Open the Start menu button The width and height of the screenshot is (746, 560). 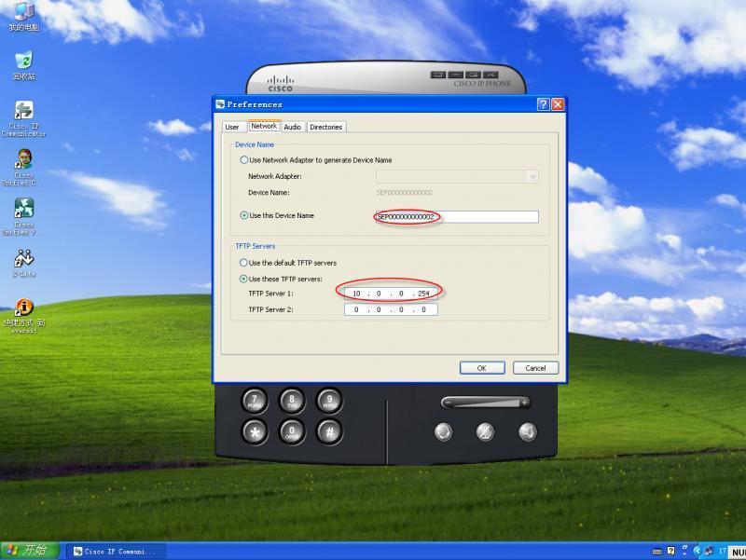click(x=30, y=551)
